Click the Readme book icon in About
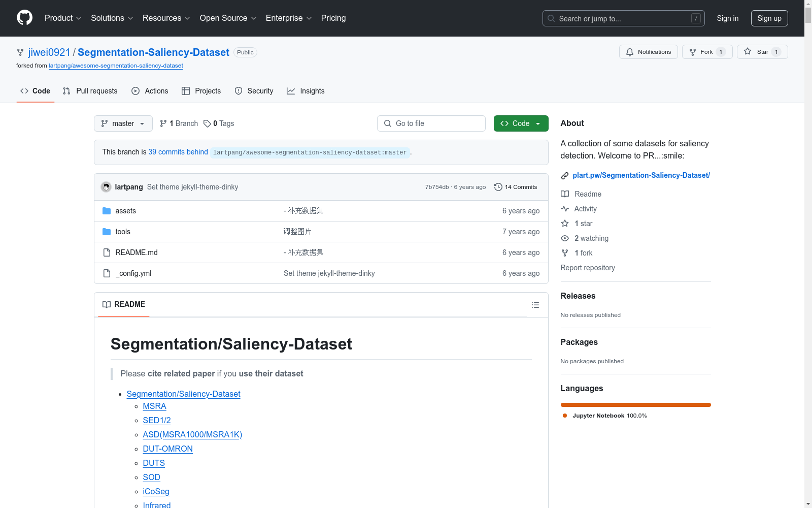This screenshot has height=508, width=812. pyautogui.click(x=565, y=194)
